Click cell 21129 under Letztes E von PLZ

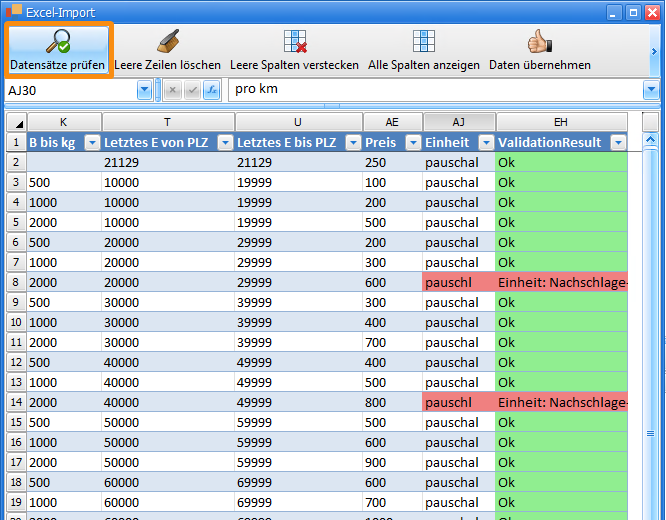(168, 162)
